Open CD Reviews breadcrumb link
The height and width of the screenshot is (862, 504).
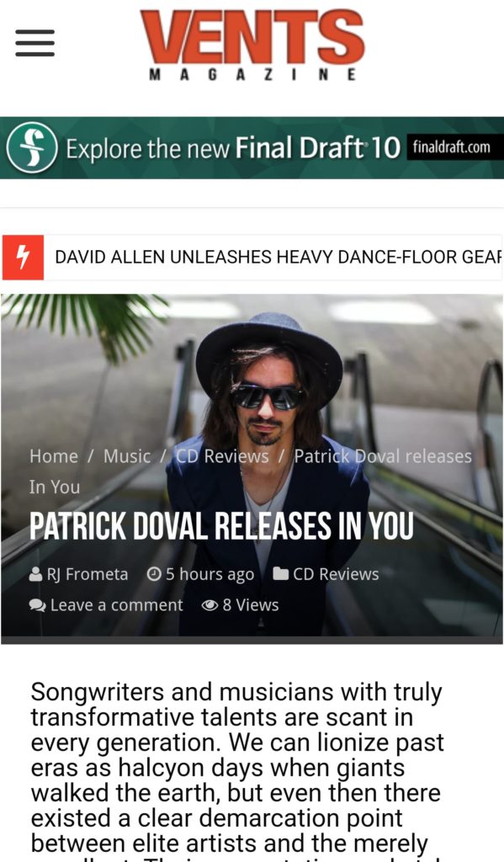point(223,456)
